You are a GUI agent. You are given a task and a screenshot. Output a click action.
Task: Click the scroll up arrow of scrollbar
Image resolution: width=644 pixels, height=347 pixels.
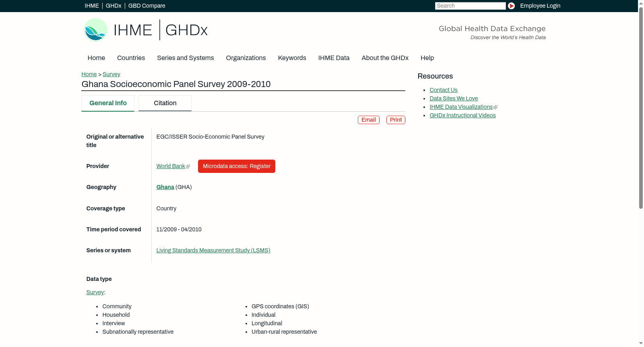coord(641,3)
